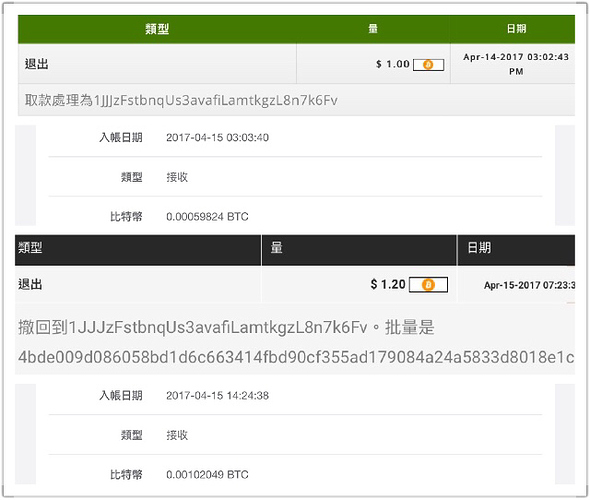Click the black 日期 column header
590x500 pixels.
coord(516,250)
